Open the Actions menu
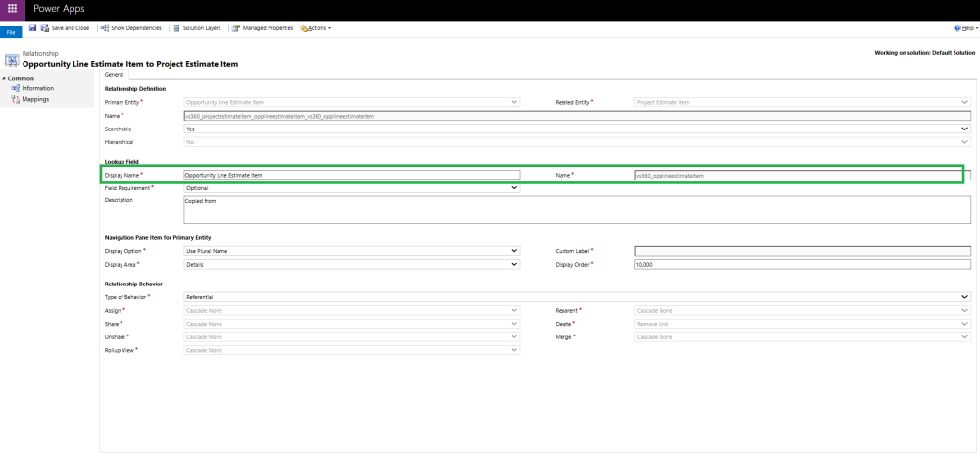This screenshot has width=980, height=464. 316,28
